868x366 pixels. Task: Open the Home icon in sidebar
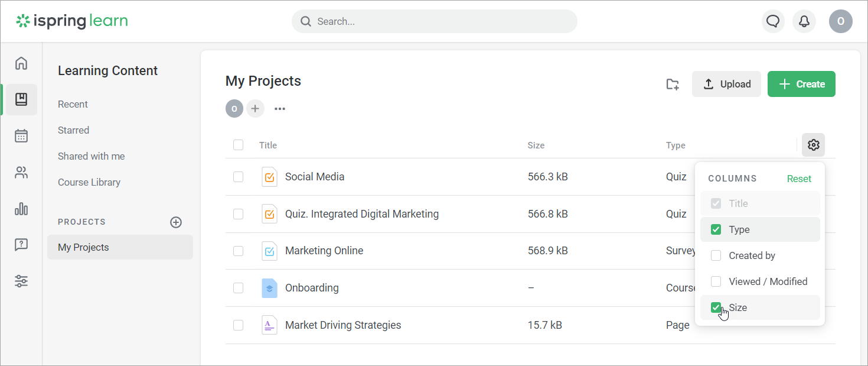(21, 63)
